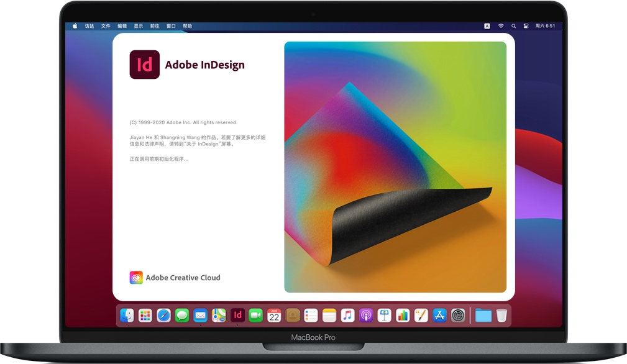Open the 显示 menu
The width and height of the screenshot is (627, 364).
click(x=139, y=26)
